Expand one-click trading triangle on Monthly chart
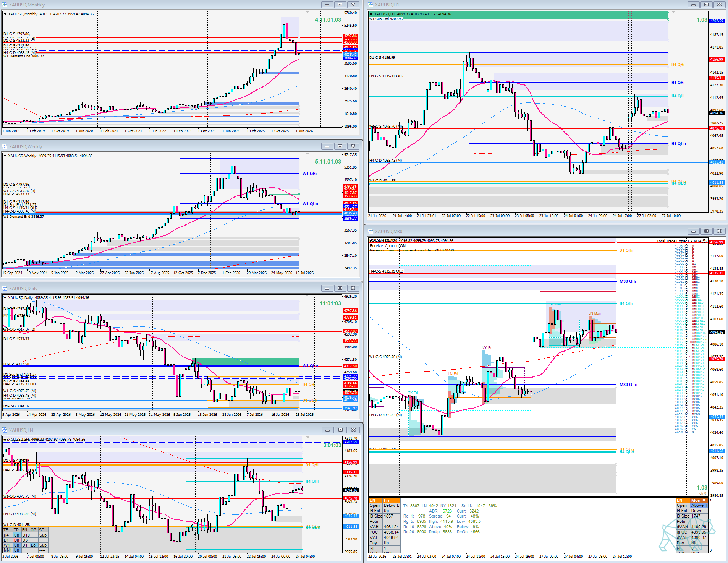This screenshot has width=728, height=563. 5,14
